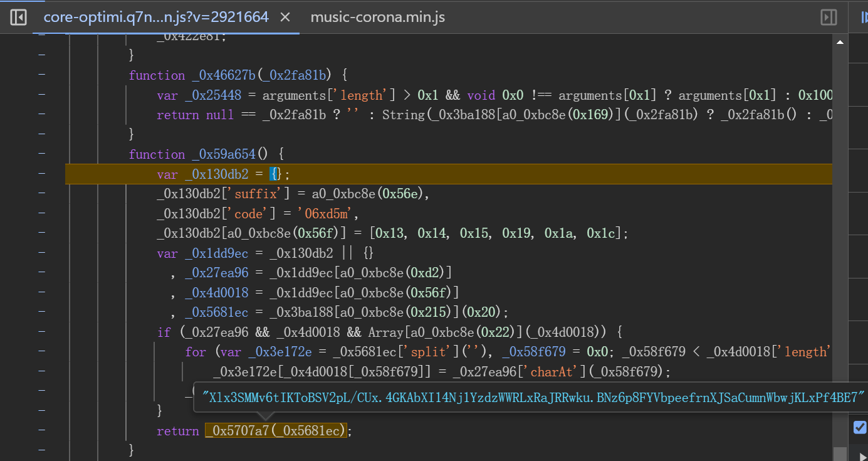This screenshot has width=868, height=461.
Task: Toggle the debugger sidebar panel icon
Action: click(829, 17)
